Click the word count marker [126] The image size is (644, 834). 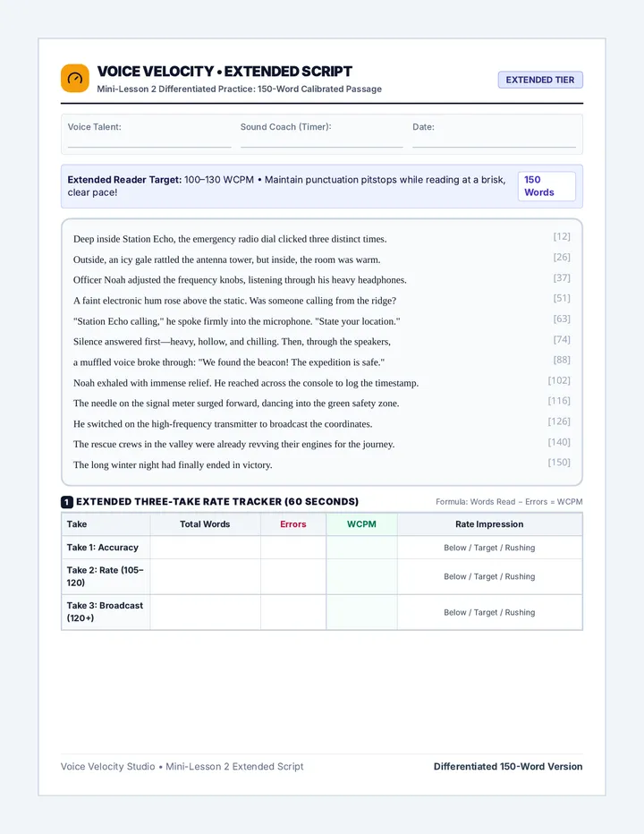point(559,421)
